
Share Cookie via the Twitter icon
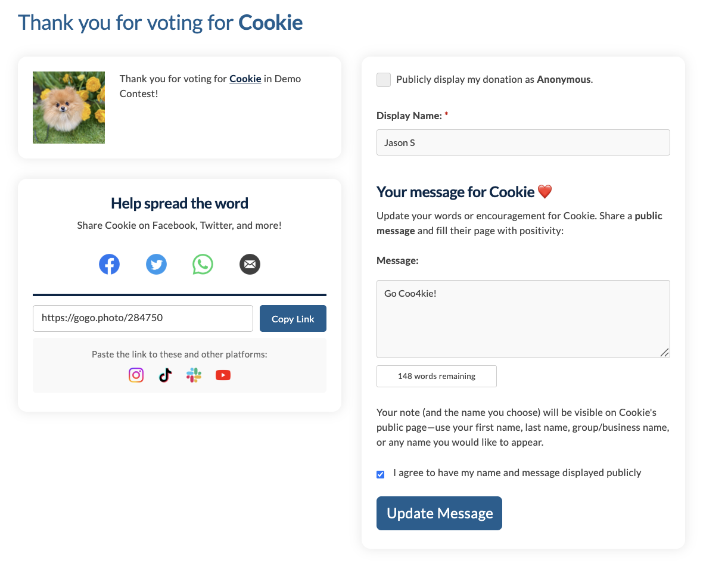[156, 264]
